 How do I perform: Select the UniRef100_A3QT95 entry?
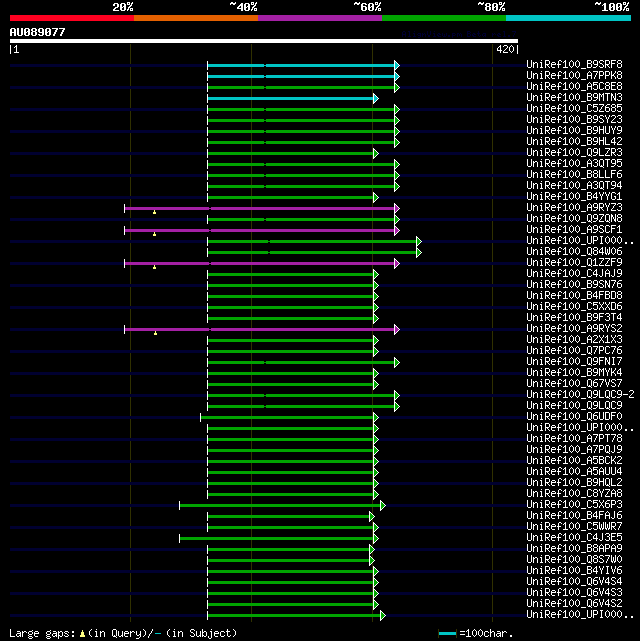pyautogui.click(x=574, y=164)
